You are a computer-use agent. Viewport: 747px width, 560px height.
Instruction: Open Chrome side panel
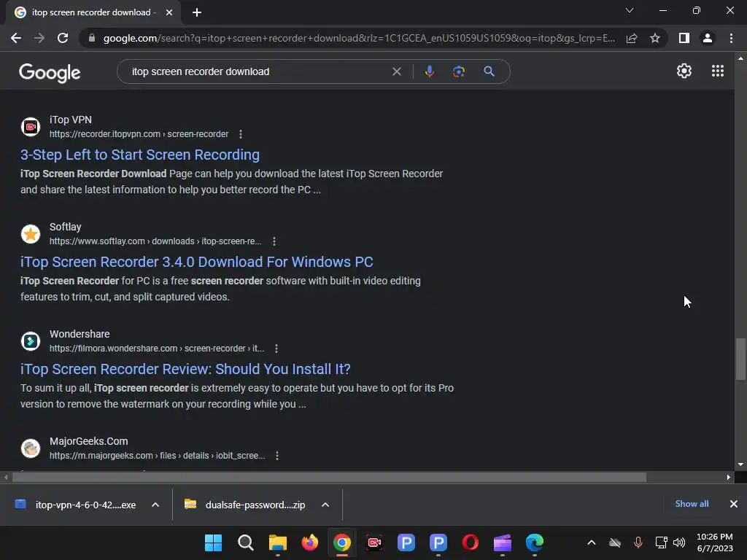pyautogui.click(x=684, y=38)
